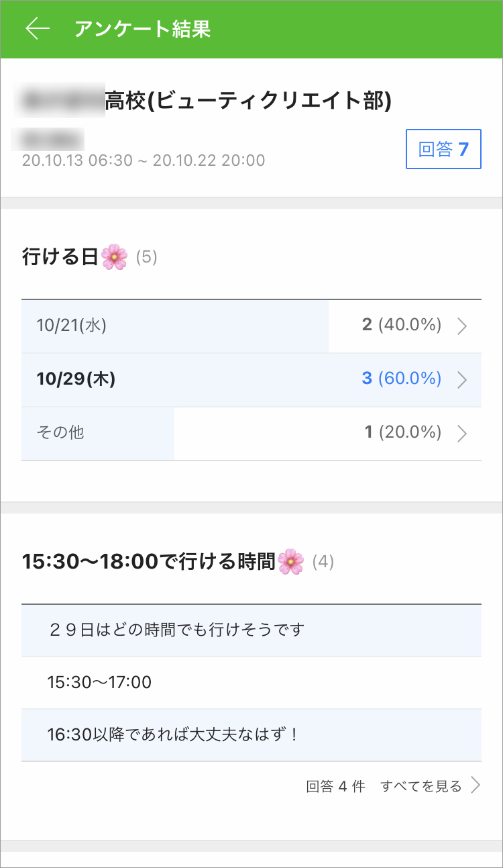Select the その他 option label
This screenshot has width=503, height=868.
point(60,432)
